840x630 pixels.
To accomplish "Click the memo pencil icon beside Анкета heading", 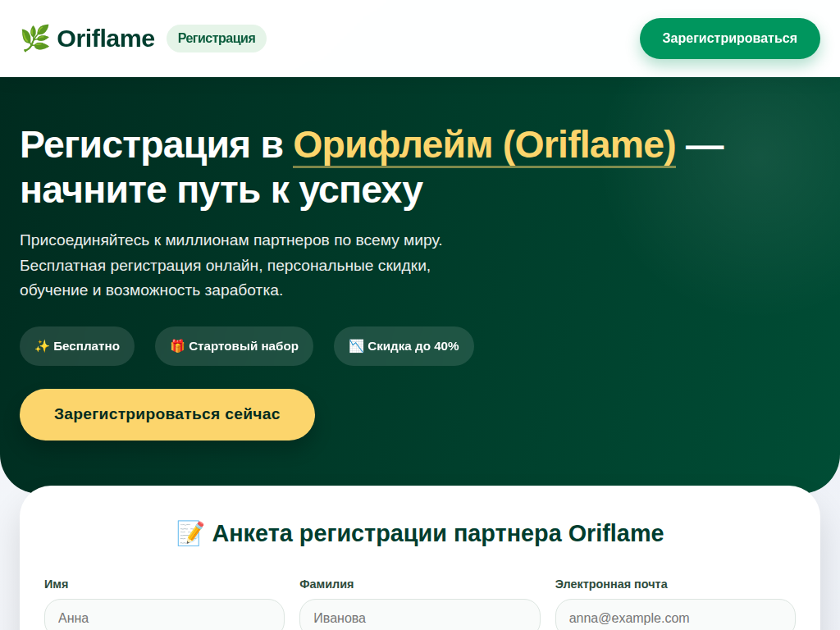I will (x=190, y=533).
